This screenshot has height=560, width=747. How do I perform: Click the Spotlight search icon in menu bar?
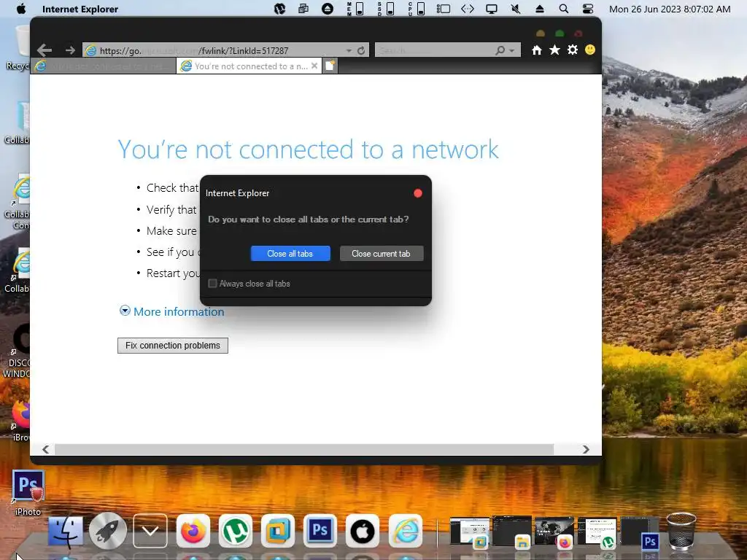(564, 9)
